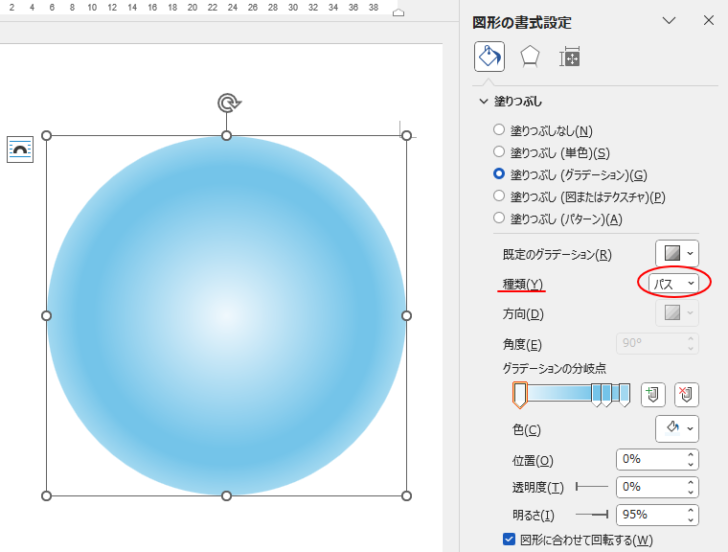
Task: Select 塗りつぶし (単色)(S) radio button
Action: coord(499,151)
